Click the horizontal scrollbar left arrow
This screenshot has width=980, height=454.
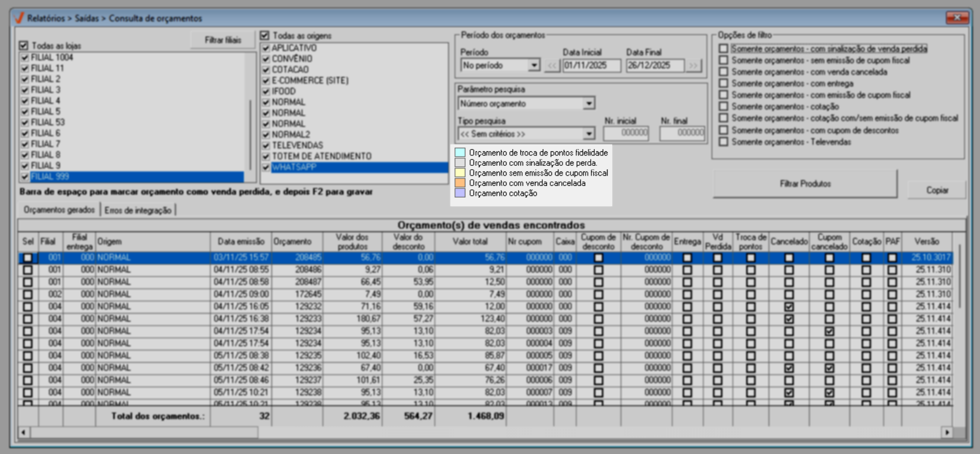[x=24, y=432]
